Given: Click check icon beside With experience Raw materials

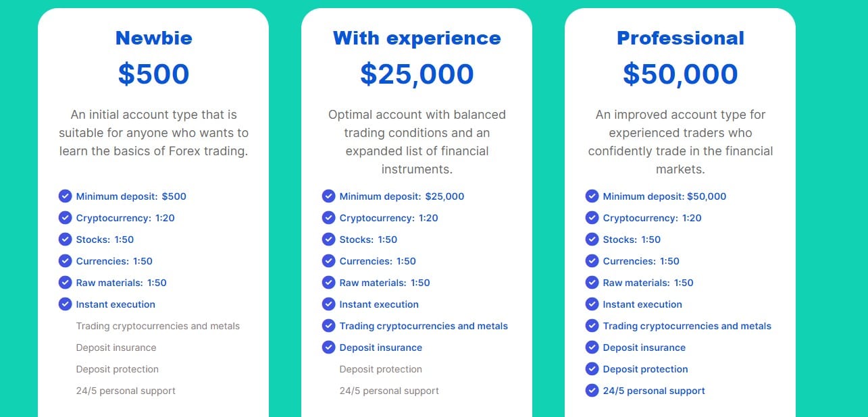Looking at the screenshot, I should click(x=328, y=283).
